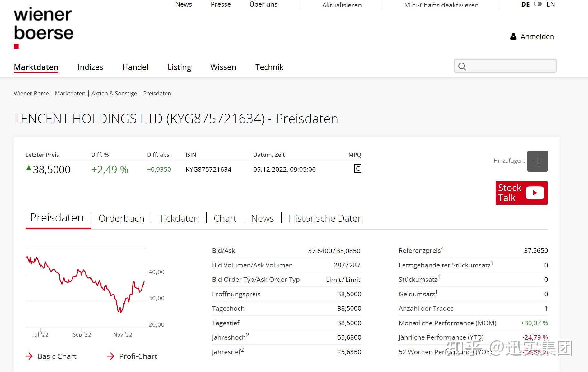The width and height of the screenshot is (588, 372).
Task: Go to News in the top header
Action: (x=184, y=4)
